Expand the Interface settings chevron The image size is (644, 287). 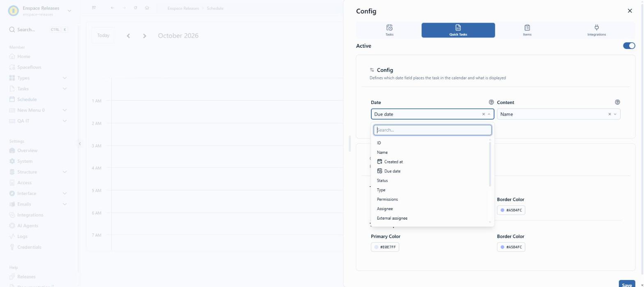tap(64, 193)
